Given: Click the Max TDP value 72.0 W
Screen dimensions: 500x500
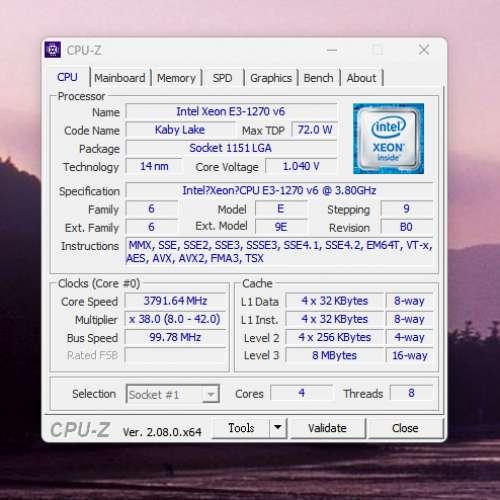Looking at the screenshot, I should coord(315,130).
